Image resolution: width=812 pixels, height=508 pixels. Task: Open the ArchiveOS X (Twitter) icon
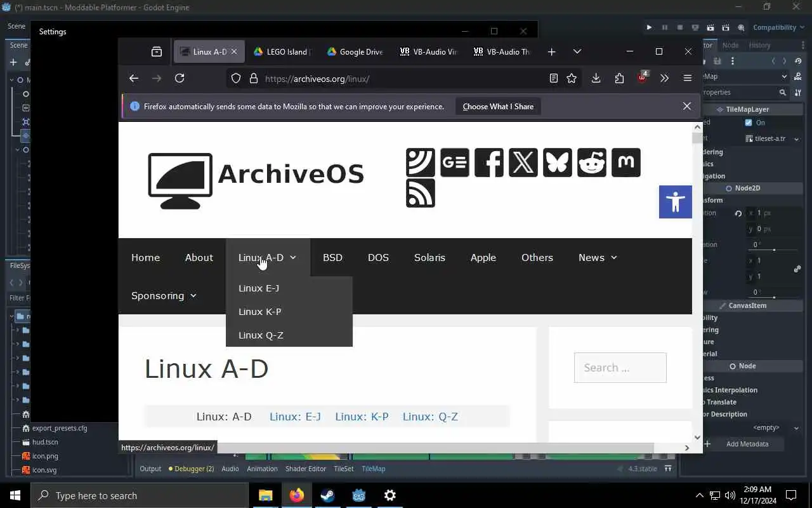pyautogui.click(x=523, y=163)
